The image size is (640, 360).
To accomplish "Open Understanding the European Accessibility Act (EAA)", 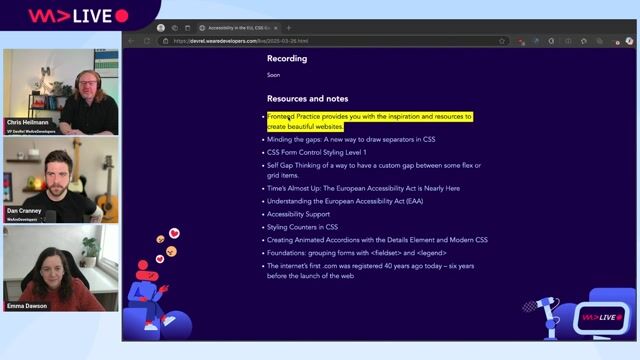I will pyautogui.click(x=345, y=201).
